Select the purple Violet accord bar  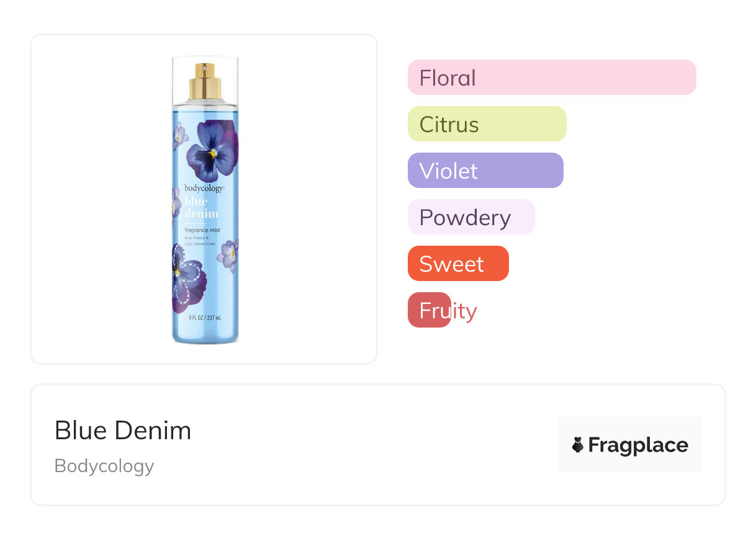point(485,171)
